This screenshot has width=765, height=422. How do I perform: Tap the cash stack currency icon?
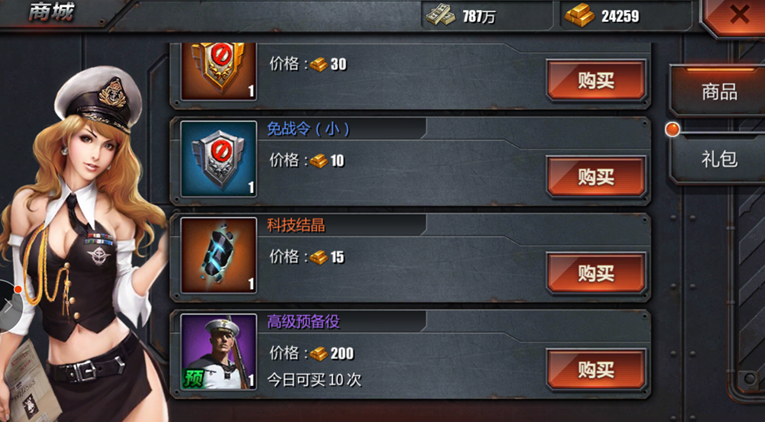coord(441,15)
